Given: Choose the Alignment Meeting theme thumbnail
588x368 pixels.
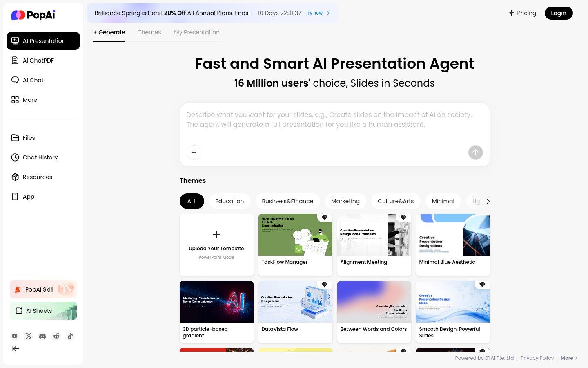Looking at the screenshot, I should 374,235.
